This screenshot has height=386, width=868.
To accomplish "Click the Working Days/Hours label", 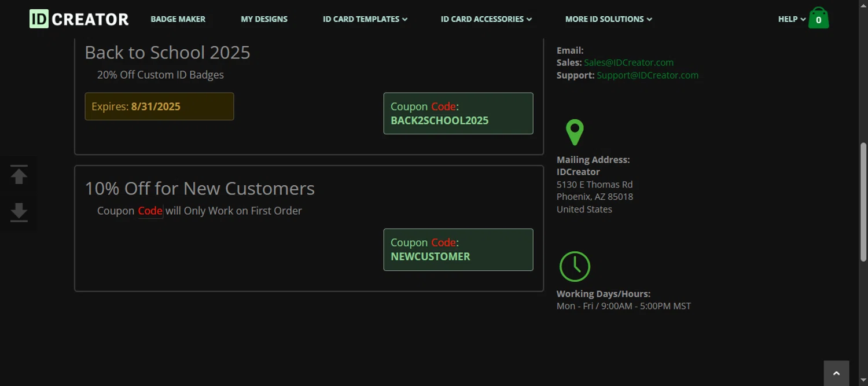I will click(x=604, y=294).
